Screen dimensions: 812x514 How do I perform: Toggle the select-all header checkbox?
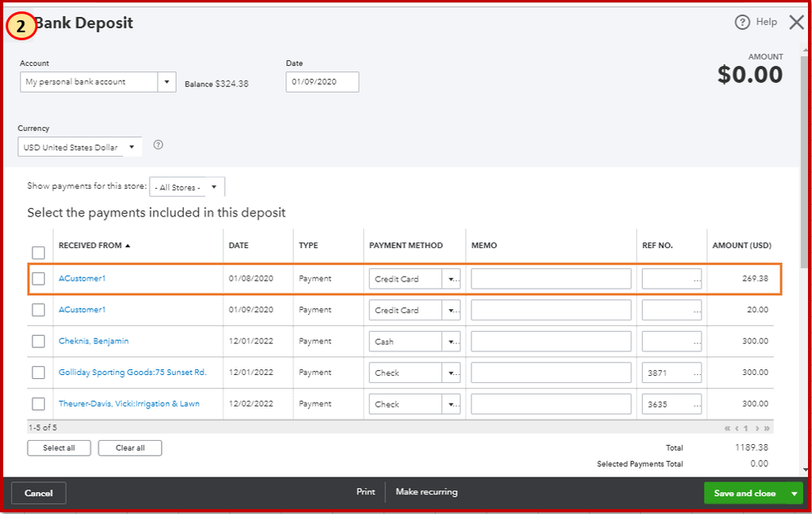(x=38, y=253)
